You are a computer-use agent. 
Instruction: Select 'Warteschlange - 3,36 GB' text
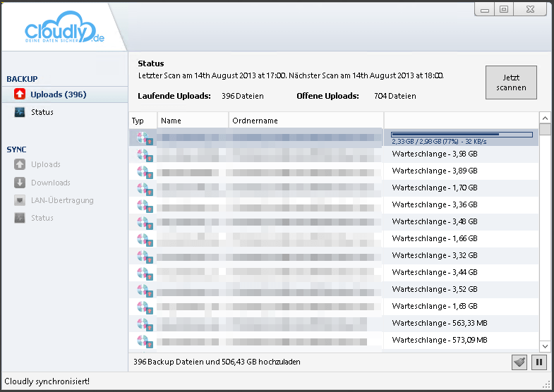click(x=435, y=204)
